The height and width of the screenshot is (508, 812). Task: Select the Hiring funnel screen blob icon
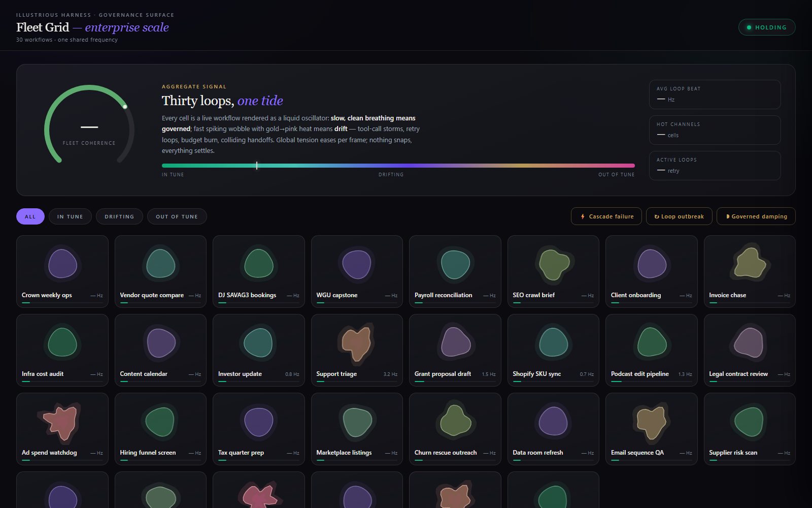tap(160, 422)
